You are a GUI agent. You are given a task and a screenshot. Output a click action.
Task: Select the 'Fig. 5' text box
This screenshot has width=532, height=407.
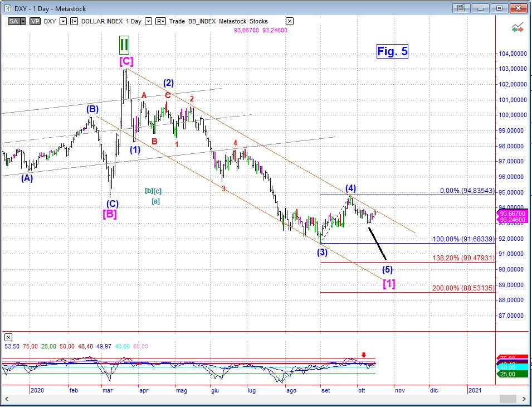(392, 51)
